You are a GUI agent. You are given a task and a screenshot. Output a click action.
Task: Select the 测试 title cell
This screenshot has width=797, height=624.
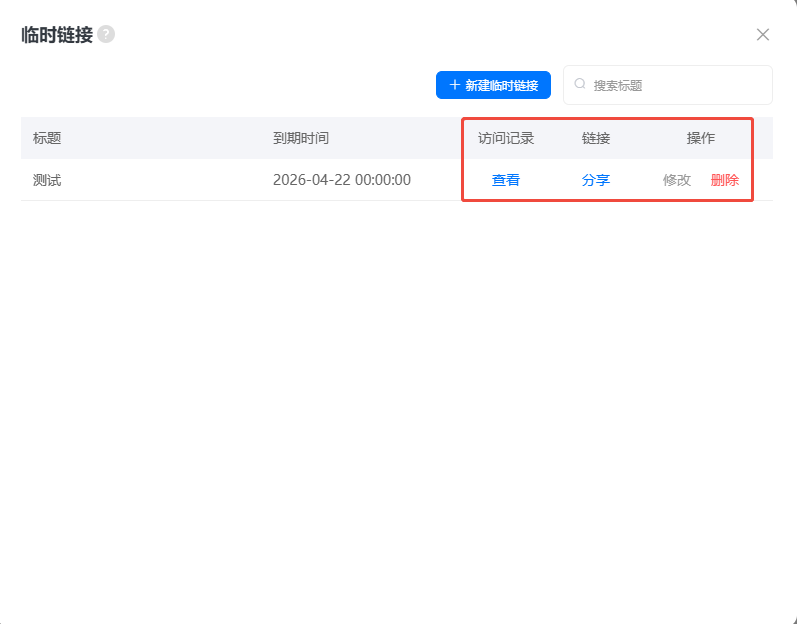click(x=47, y=180)
